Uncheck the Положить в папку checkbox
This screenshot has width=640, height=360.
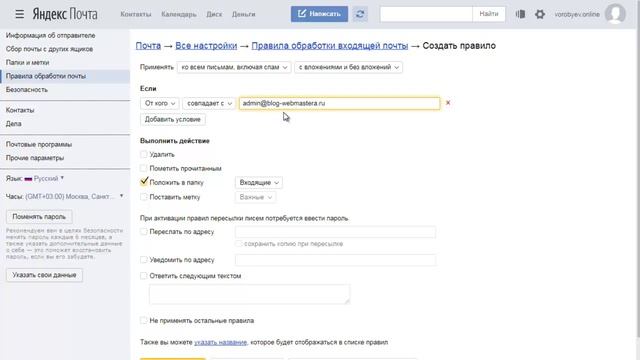pyautogui.click(x=143, y=182)
